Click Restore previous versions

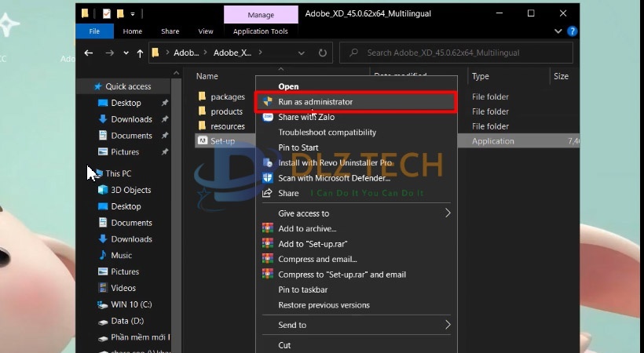tap(324, 305)
